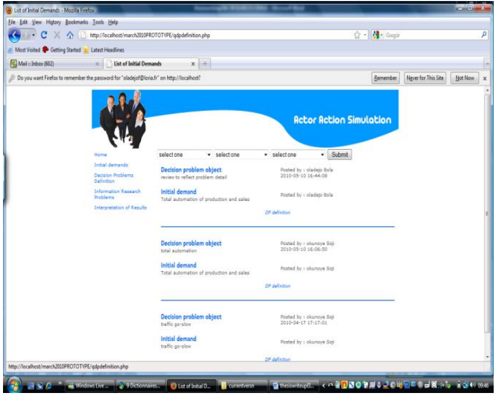
Task: Open the Tools menu
Action: click(98, 22)
